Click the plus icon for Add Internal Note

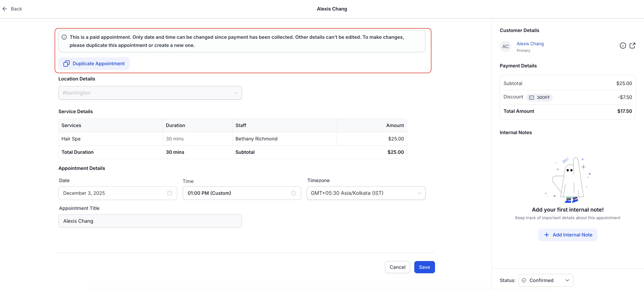(546, 235)
